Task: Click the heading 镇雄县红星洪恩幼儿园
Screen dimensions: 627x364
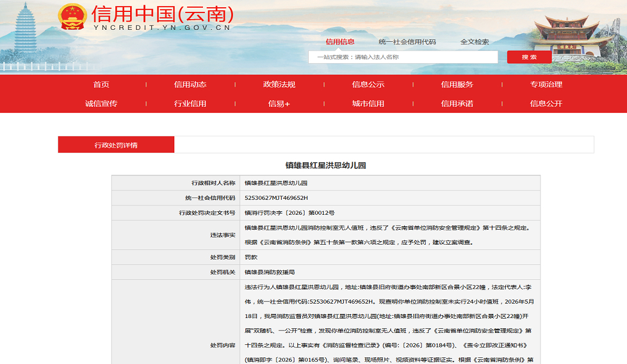Action: (325, 165)
